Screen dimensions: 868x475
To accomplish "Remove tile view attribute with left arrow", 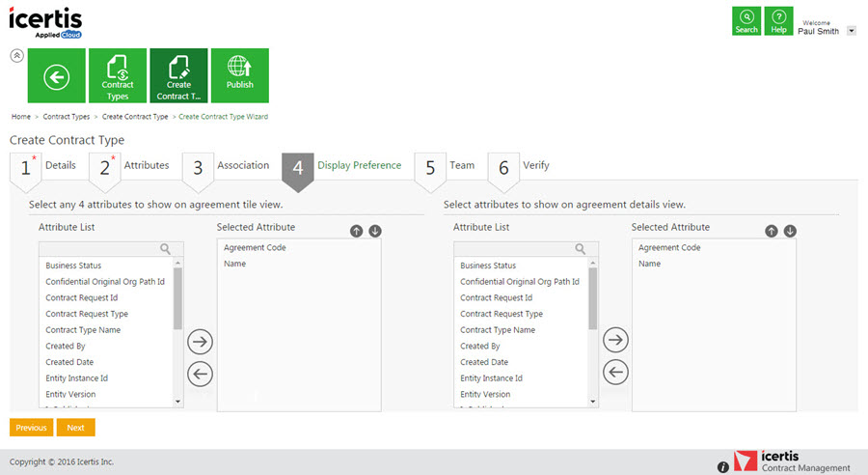I will pyautogui.click(x=201, y=374).
